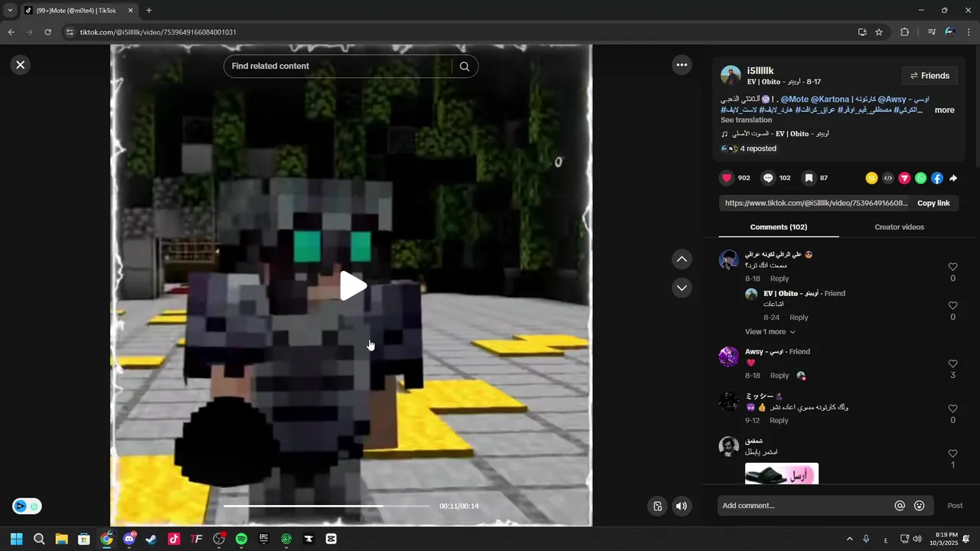Open the sandal image in the comment
This screenshot has height=551, width=980.
pos(782,474)
